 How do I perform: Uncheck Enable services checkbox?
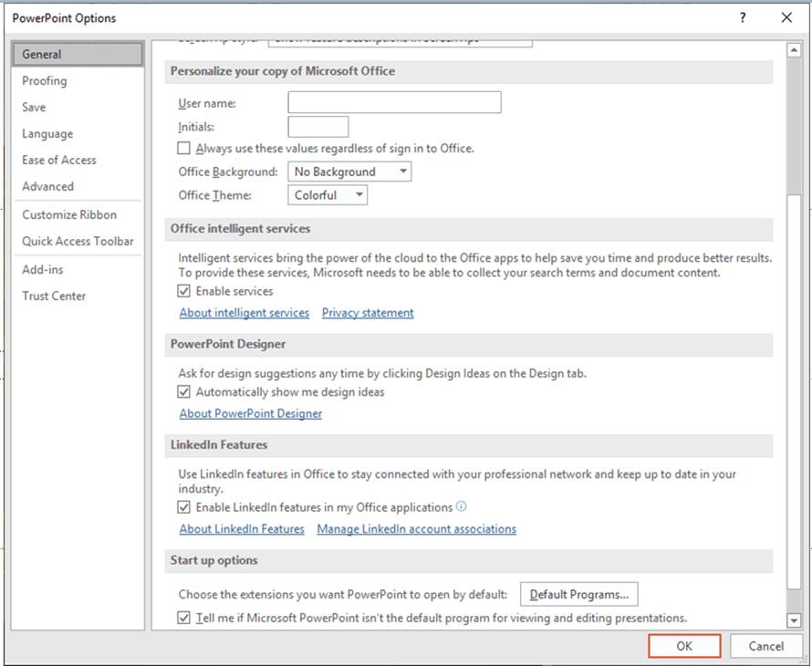tap(185, 291)
